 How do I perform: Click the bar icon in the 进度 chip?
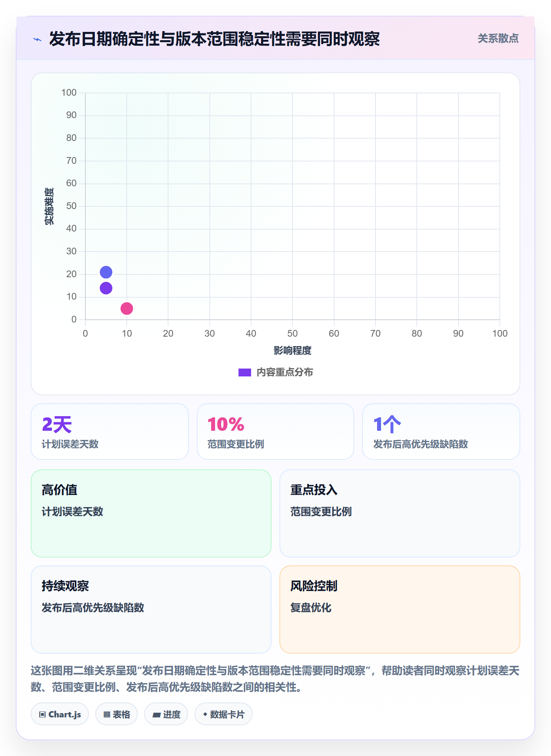[x=156, y=715]
